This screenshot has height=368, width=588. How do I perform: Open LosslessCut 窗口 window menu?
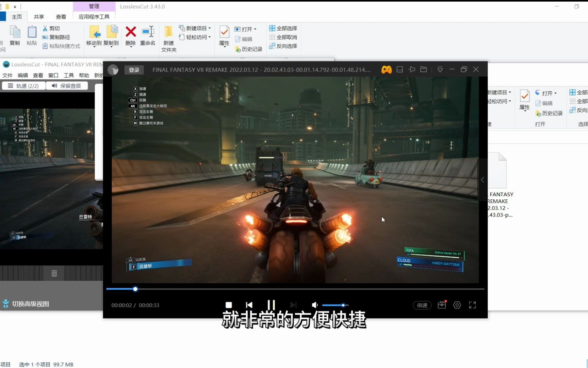point(53,75)
